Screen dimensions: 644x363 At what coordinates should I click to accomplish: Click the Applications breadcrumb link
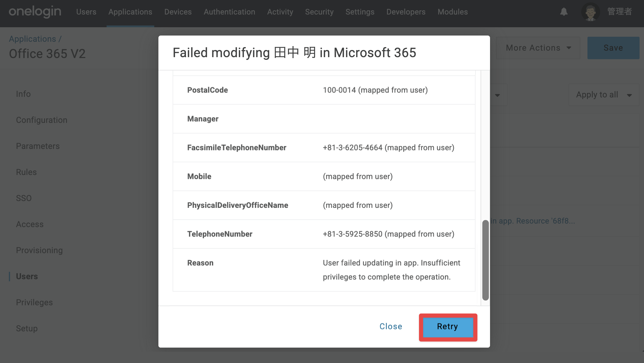(32, 39)
